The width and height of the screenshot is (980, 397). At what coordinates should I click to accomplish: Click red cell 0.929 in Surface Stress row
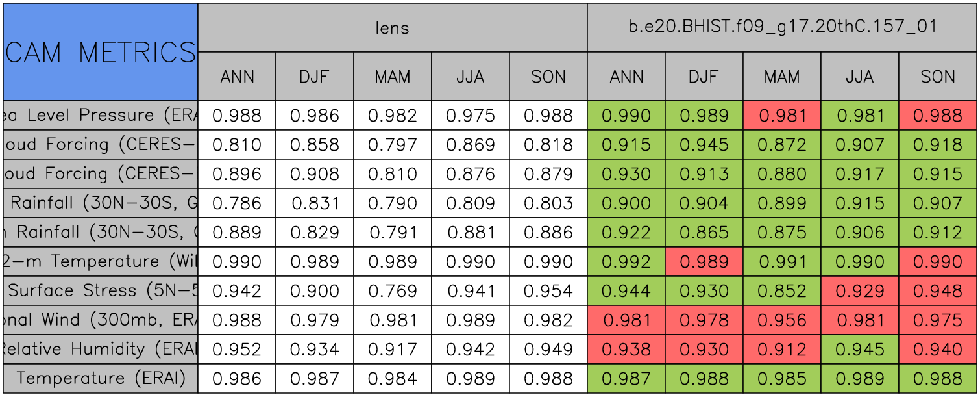(x=860, y=291)
